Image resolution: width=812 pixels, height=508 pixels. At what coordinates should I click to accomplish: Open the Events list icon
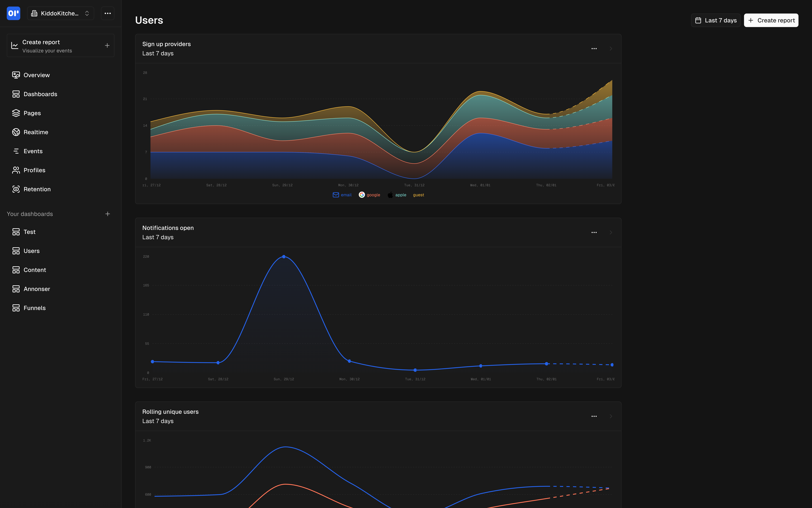coord(16,151)
